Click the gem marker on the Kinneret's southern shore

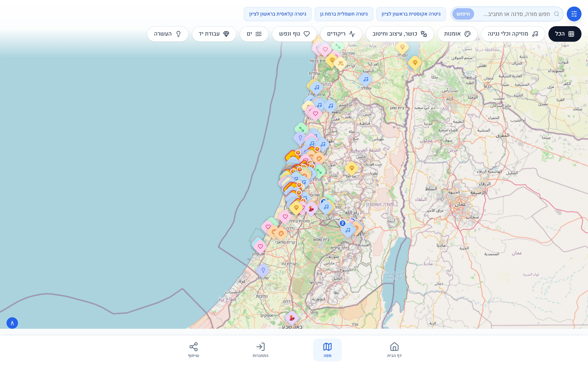pos(415,63)
